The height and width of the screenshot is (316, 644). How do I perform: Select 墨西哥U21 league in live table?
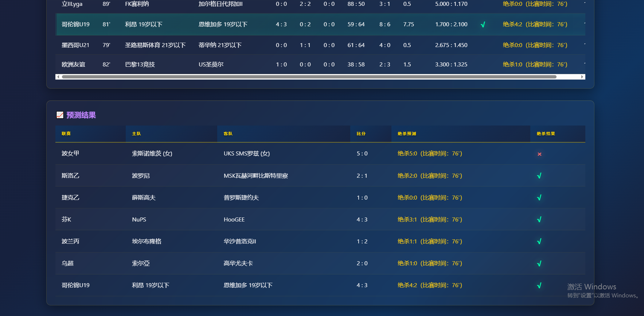[75, 45]
